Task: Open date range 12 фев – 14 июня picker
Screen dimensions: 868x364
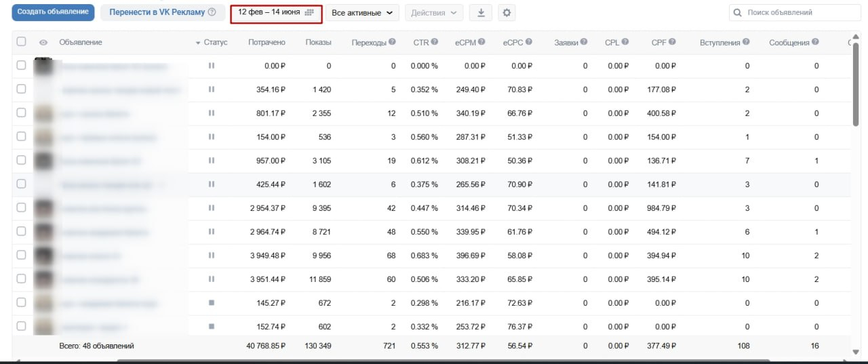Action: tap(276, 13)
